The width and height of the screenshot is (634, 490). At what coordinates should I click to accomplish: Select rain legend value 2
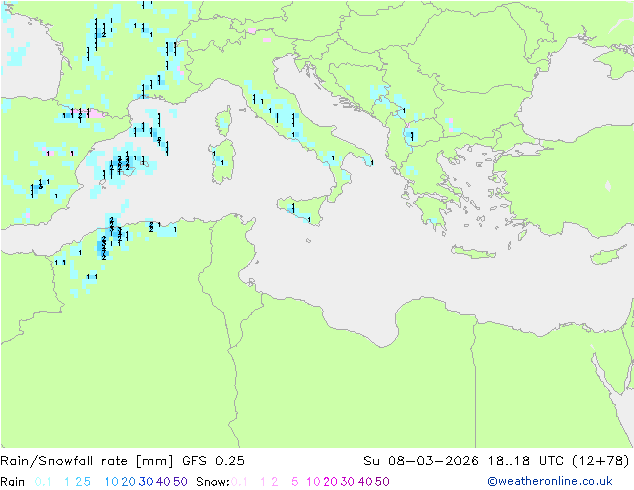78,482
